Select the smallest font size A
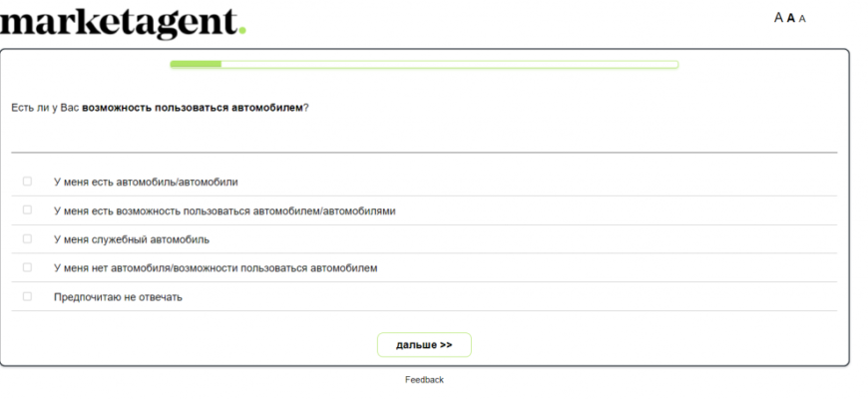 pyautogui.click(x=803, y=19)
